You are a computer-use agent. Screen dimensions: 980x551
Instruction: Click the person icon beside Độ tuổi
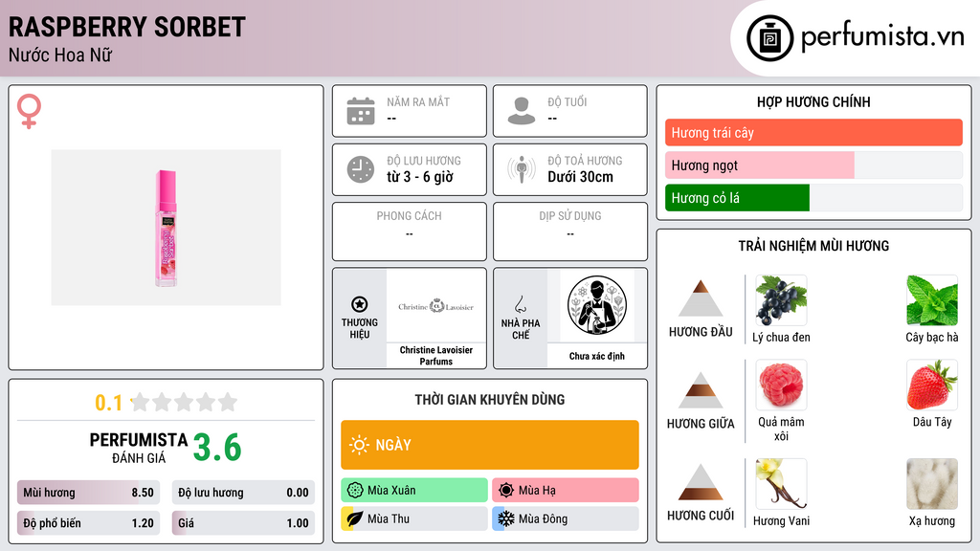click(522, 111)
